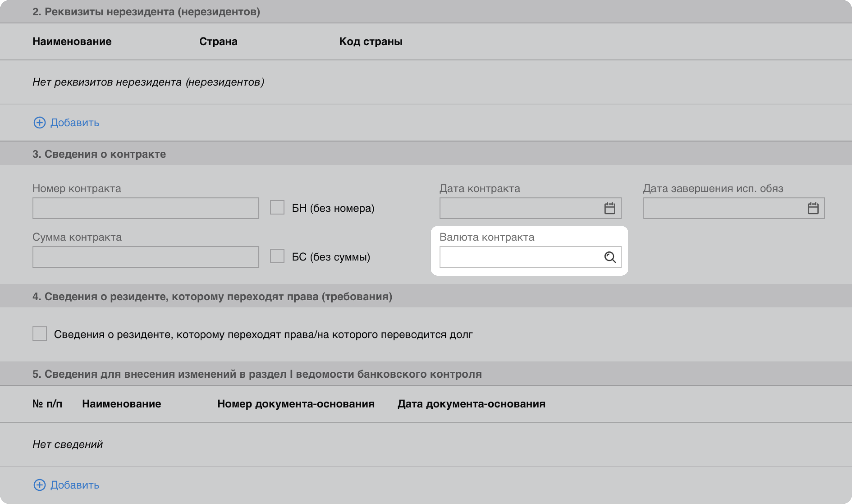Open calendar picker for Дата контракта
Viewport: 852px width, 504px height.
pyautogui.click(x=609, y=208)
